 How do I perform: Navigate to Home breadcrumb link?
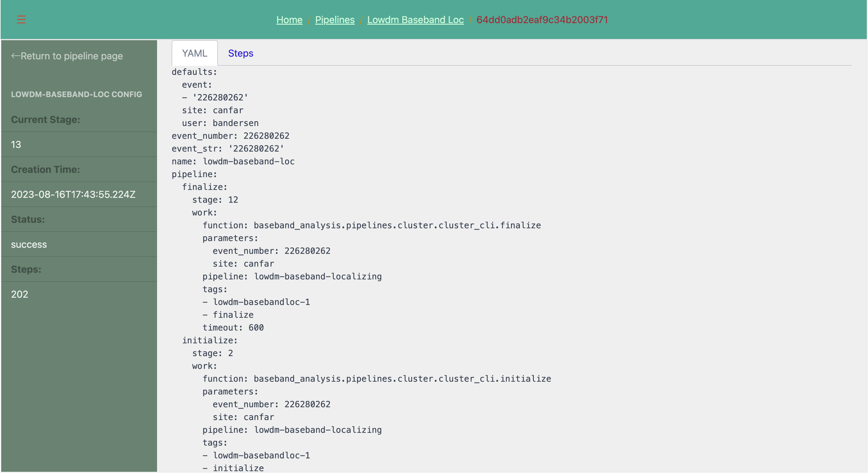tap(289, 19)
